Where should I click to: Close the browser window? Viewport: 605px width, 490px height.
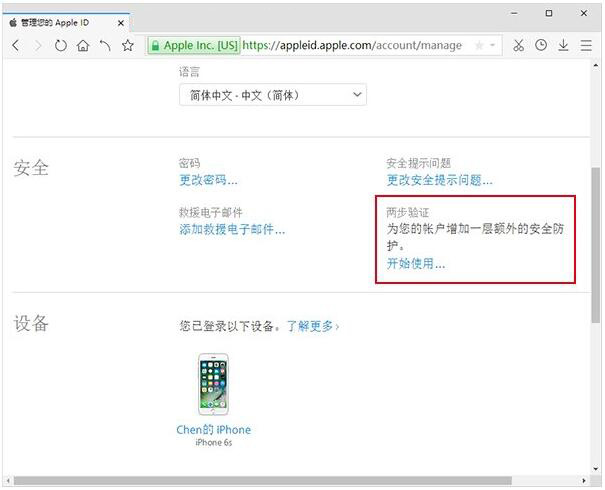[x=584, y=14]
